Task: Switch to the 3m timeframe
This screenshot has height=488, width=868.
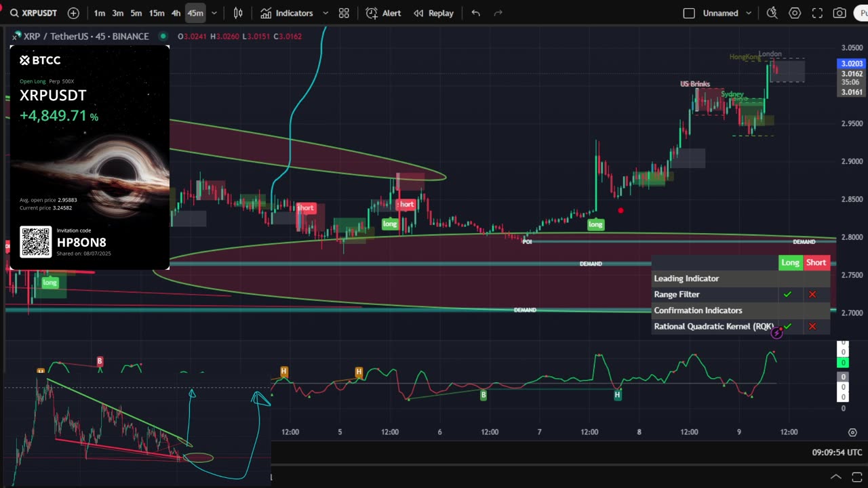Action: click(x=118, y=13)
